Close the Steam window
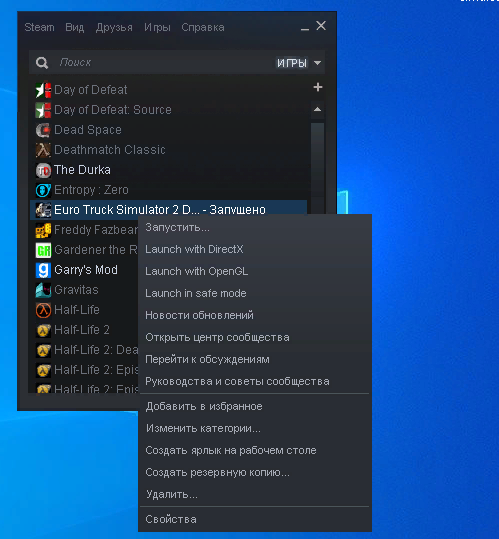The height and width of the screenshot is (539, 499). point(321,26)
